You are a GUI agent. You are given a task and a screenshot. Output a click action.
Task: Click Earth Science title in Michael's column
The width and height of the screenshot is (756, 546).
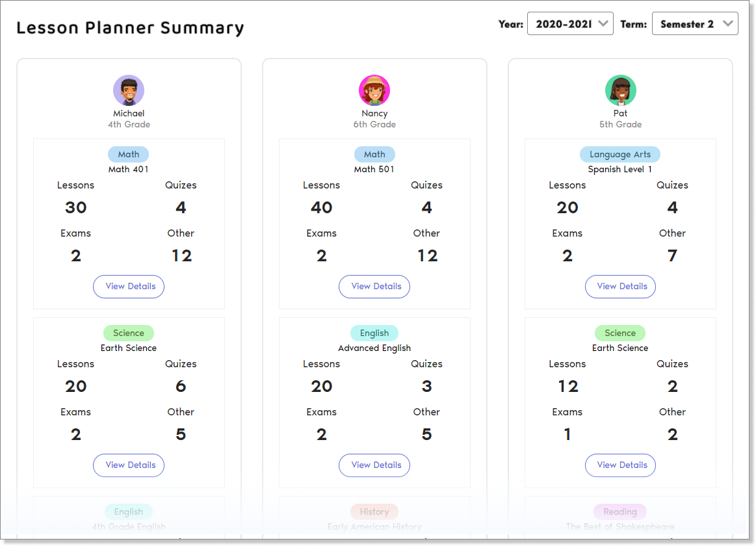(x=129, y=348)
